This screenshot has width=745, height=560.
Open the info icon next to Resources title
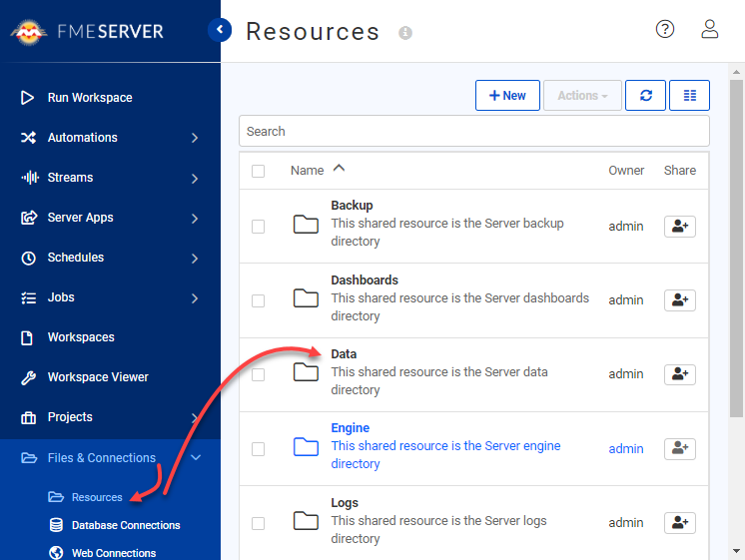coord(405,33)
